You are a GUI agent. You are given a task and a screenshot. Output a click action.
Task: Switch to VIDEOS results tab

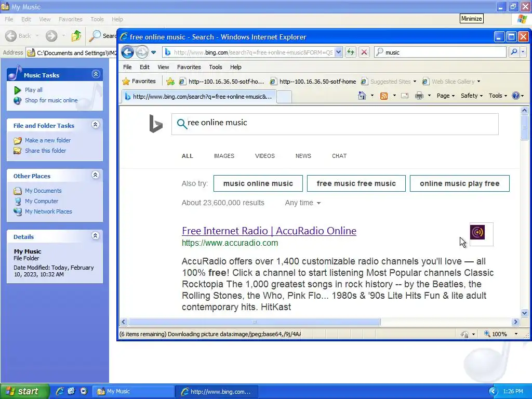[x=264, y=156]
